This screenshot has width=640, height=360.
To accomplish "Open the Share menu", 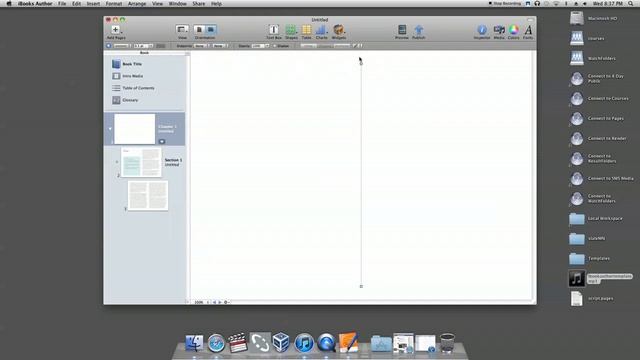I will pos(199,4).
